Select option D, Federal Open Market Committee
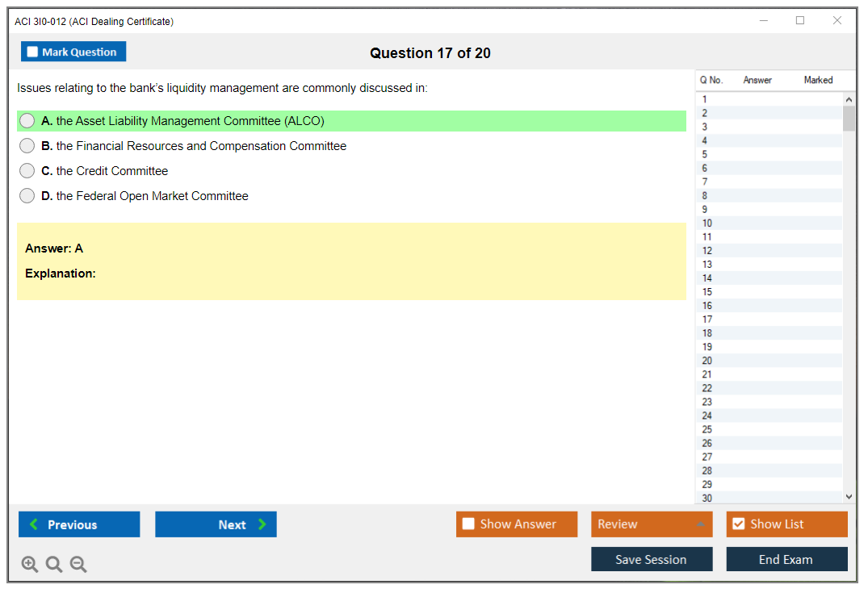This screenshot has height=593, width=868. [x=27, y=196]
